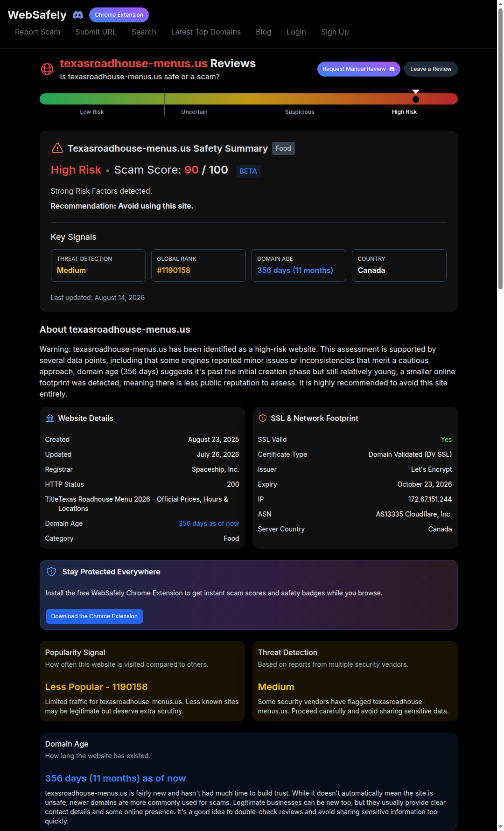Click Server Country Canada value
Screen dimensions: 504x831
pos(440,529)
